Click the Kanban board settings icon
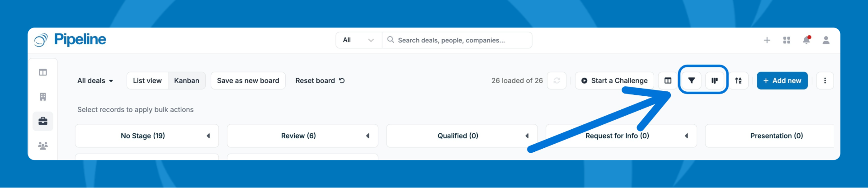Viewport: 868px width, 188px height. click(x=715, y=80)
